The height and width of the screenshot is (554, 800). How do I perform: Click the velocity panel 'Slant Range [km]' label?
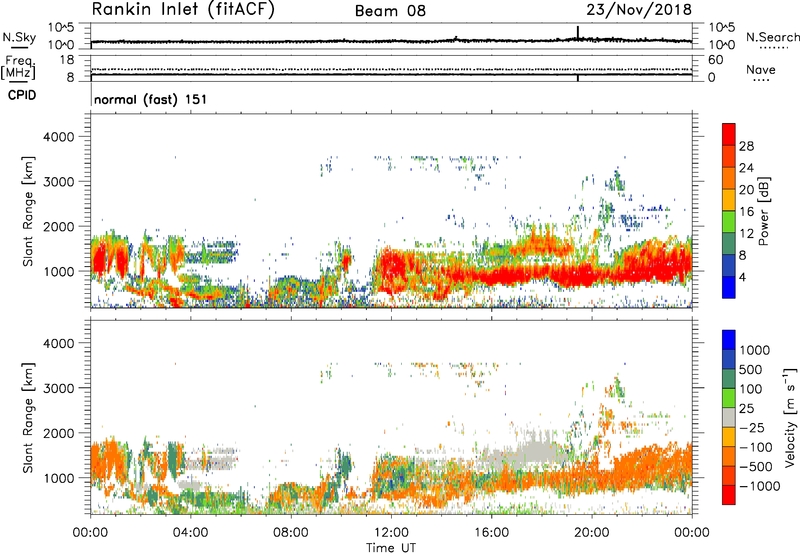tap(28, 417)
